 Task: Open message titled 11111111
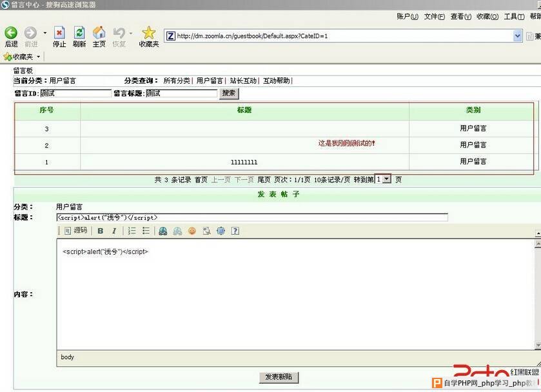[x=244, y=162]
